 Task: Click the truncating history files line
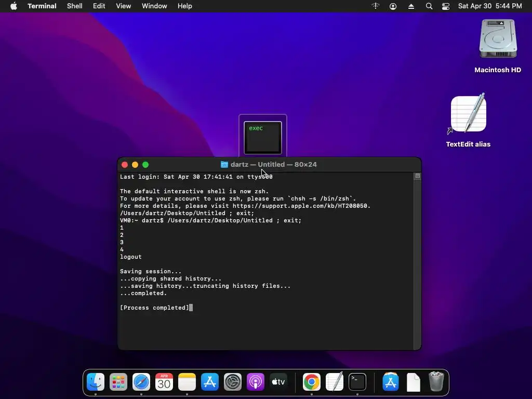205,286
